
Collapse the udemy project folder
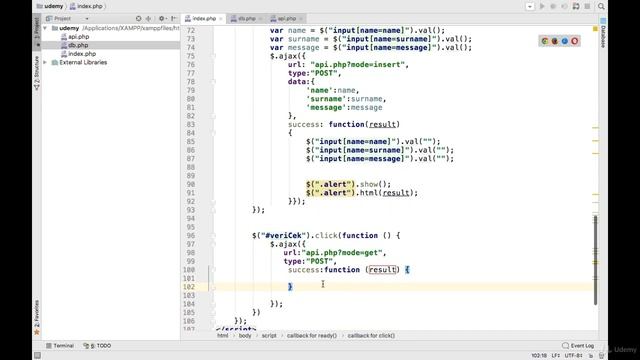click(x=45, y=28)
